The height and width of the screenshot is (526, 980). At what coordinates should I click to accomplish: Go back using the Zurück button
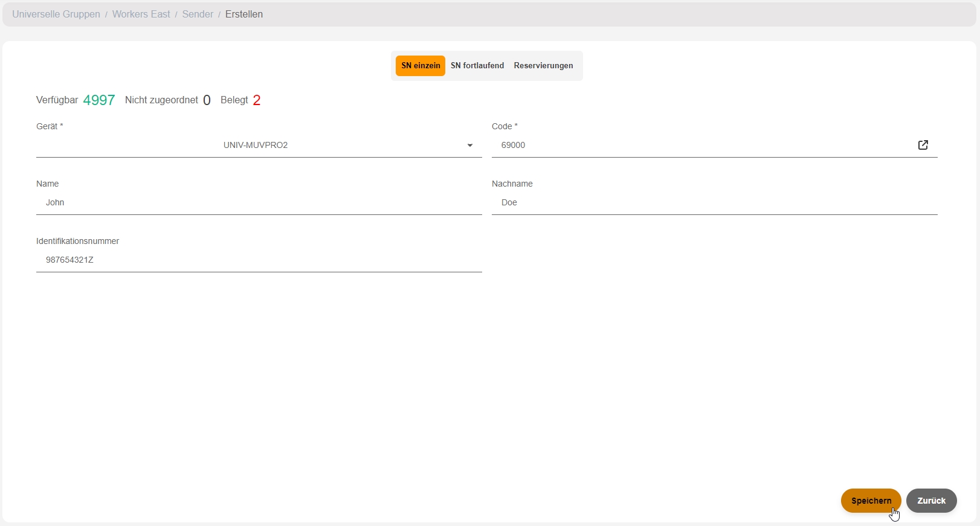(x=931, y=501)
